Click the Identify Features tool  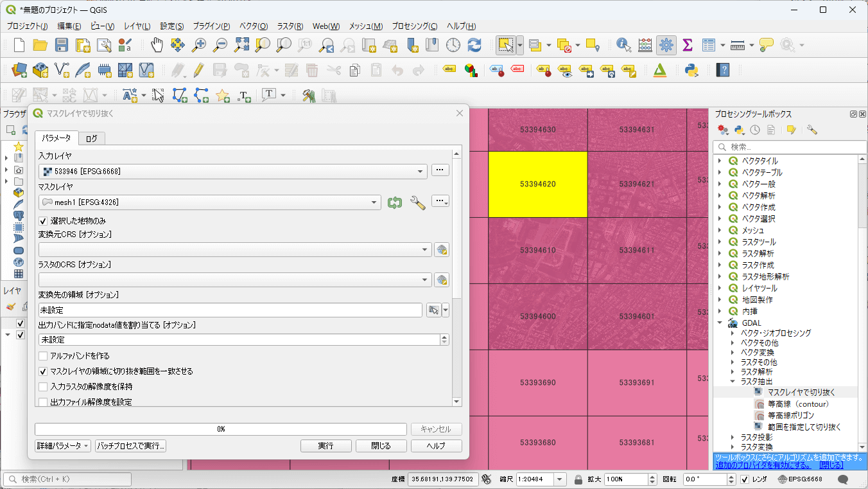pos(623,45)
